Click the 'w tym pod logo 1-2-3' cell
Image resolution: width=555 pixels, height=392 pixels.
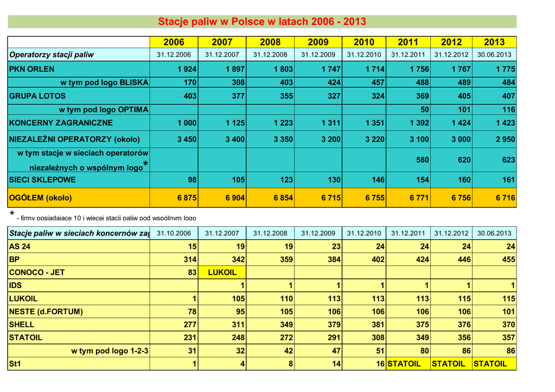[x=109, y=351]
